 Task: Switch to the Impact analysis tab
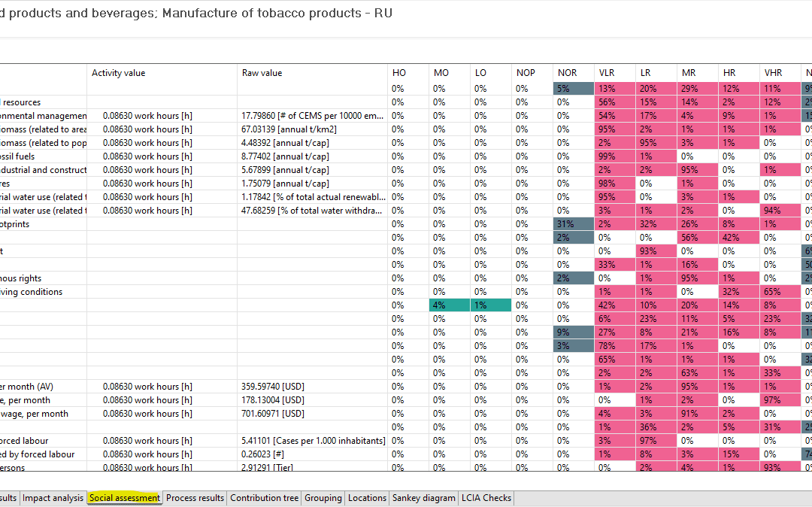coord(53,498)
